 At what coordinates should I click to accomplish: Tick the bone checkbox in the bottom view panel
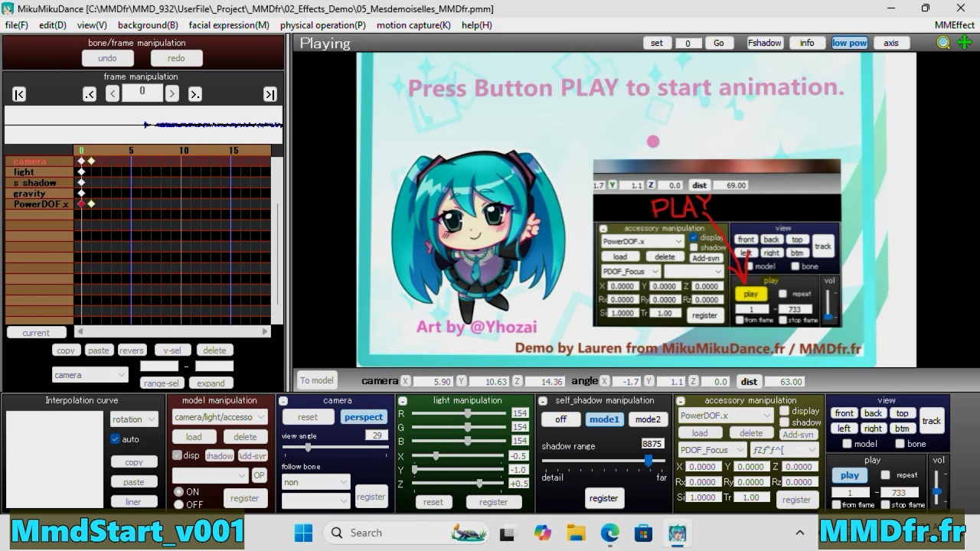pyautogui.click(x=901, y=444)
